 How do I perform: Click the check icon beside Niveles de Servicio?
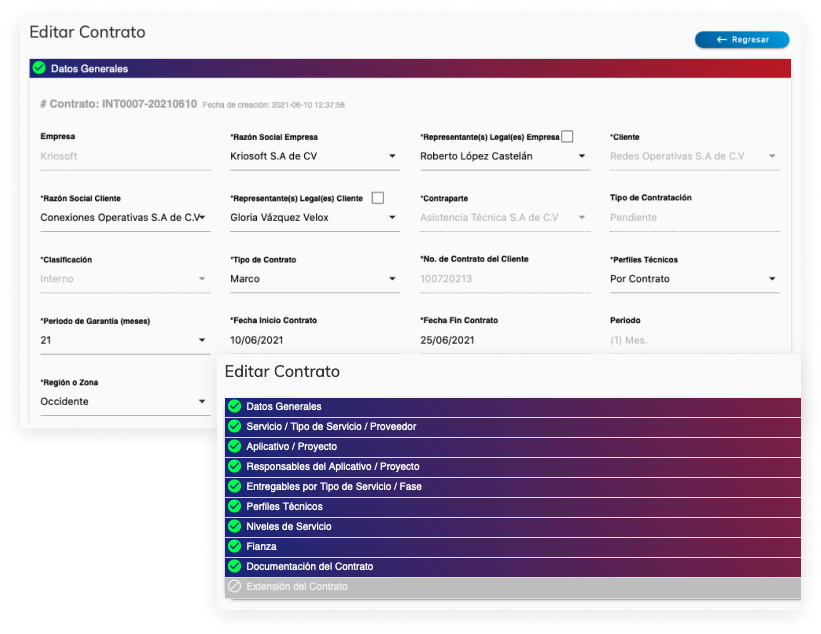coord(234,526)
